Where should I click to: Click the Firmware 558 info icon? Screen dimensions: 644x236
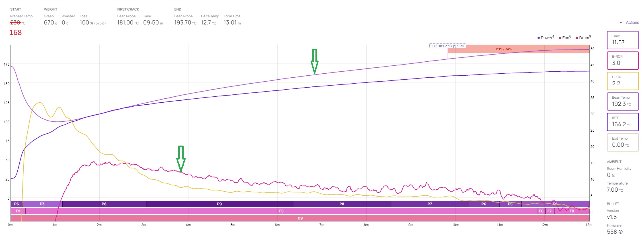tap(621, 232)
